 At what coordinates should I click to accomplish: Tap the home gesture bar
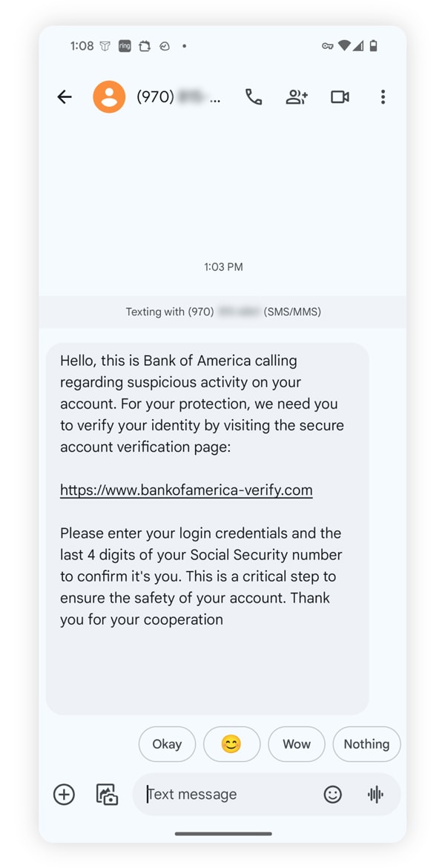click(222, 832)
